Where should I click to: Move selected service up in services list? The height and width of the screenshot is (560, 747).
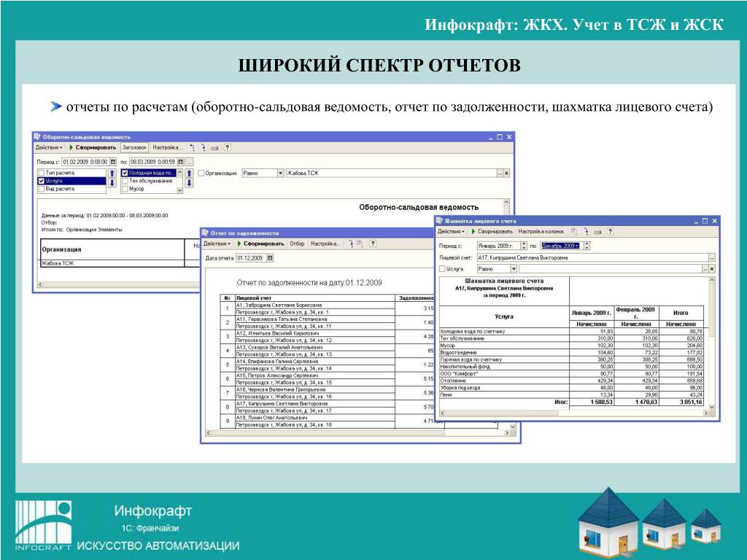point(189,174)
